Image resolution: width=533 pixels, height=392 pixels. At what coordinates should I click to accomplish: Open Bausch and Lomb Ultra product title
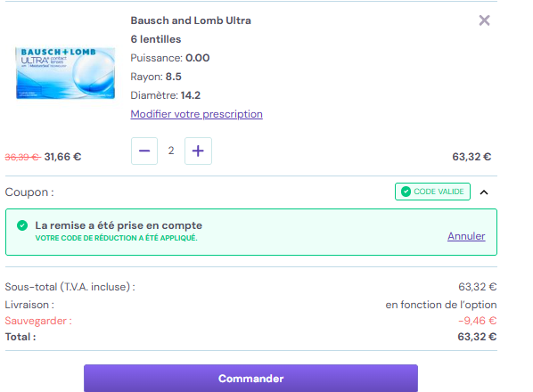click(191, 20)
